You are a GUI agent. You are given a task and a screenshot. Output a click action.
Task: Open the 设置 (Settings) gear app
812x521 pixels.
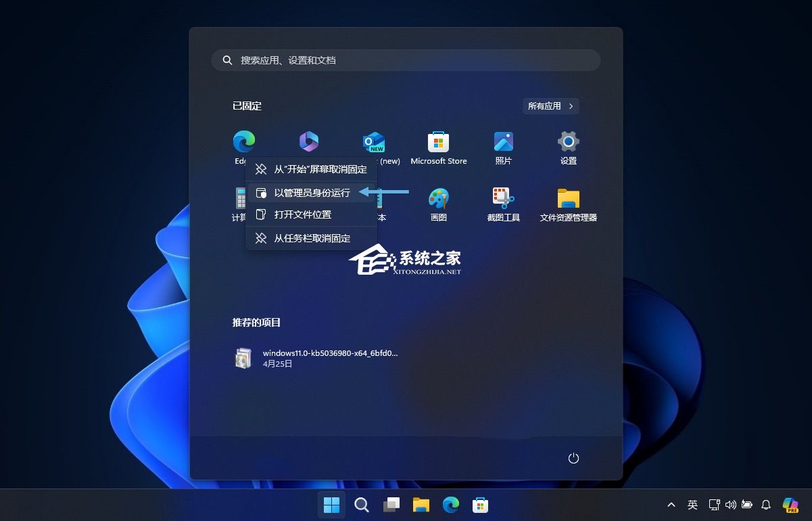point(568,148)
